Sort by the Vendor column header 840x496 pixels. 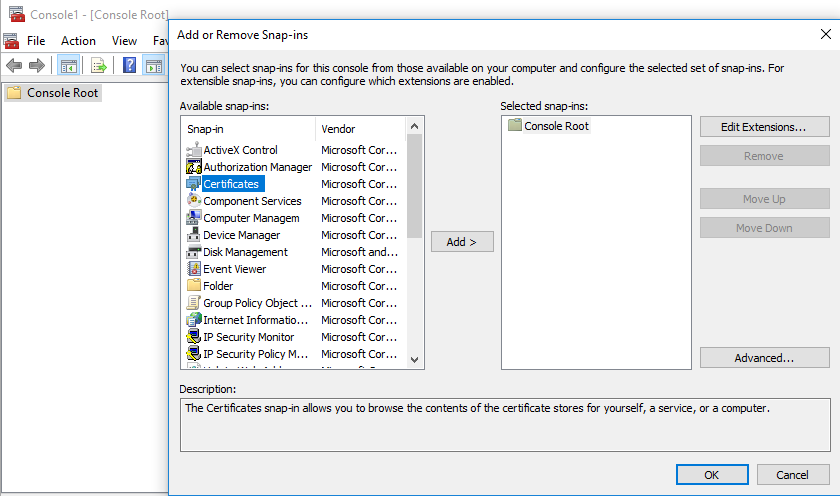pyautogui.click(x=361, y=129)
